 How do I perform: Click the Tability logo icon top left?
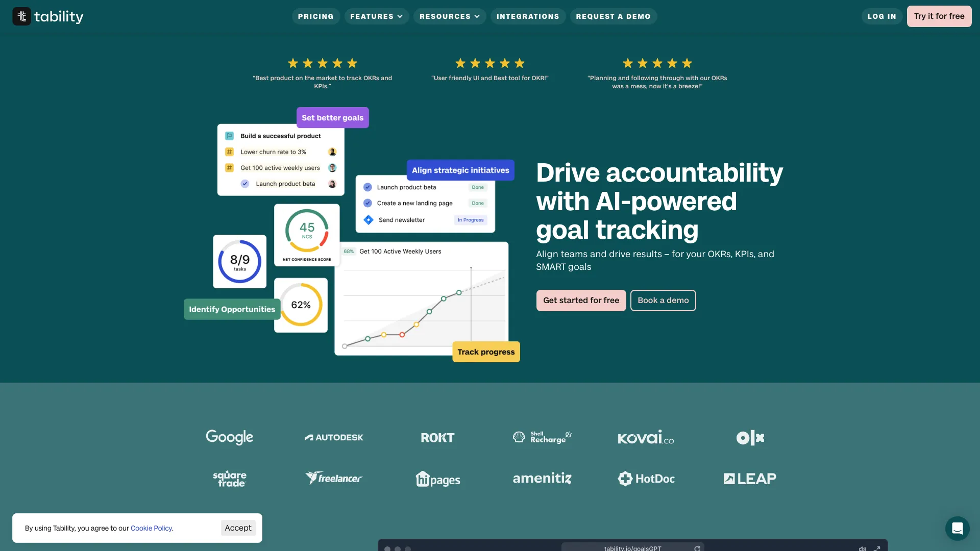click(21, 15)
